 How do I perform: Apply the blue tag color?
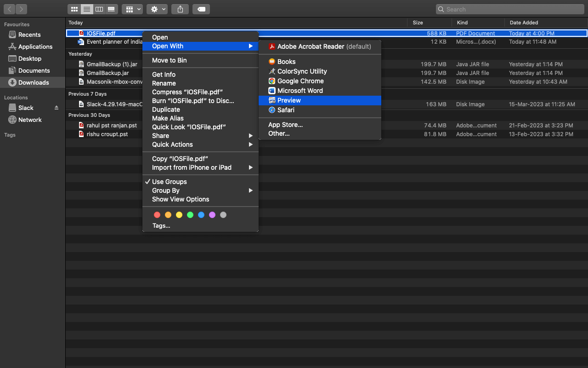201,215
